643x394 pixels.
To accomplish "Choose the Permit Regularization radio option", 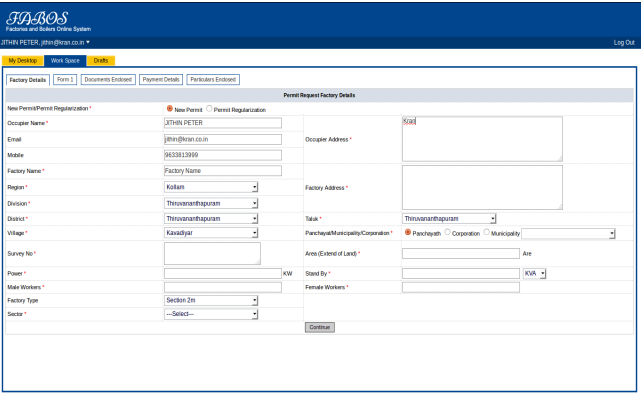I will coord(209,109).
